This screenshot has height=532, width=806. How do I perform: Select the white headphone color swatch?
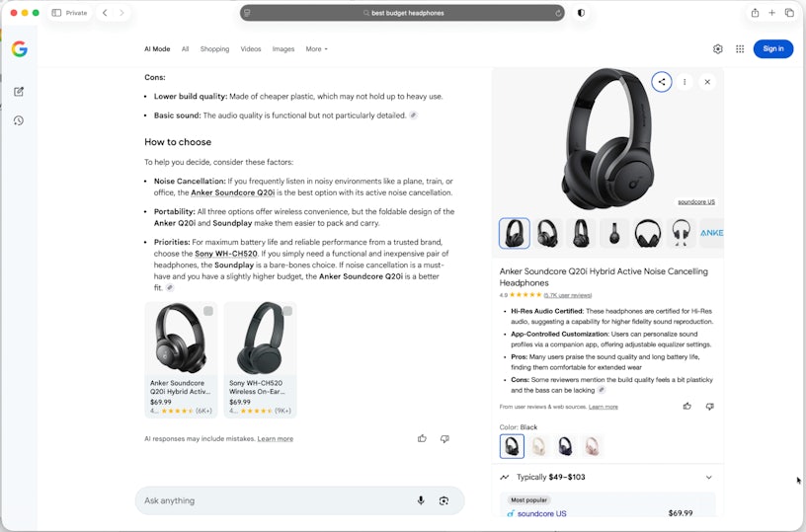538,446
